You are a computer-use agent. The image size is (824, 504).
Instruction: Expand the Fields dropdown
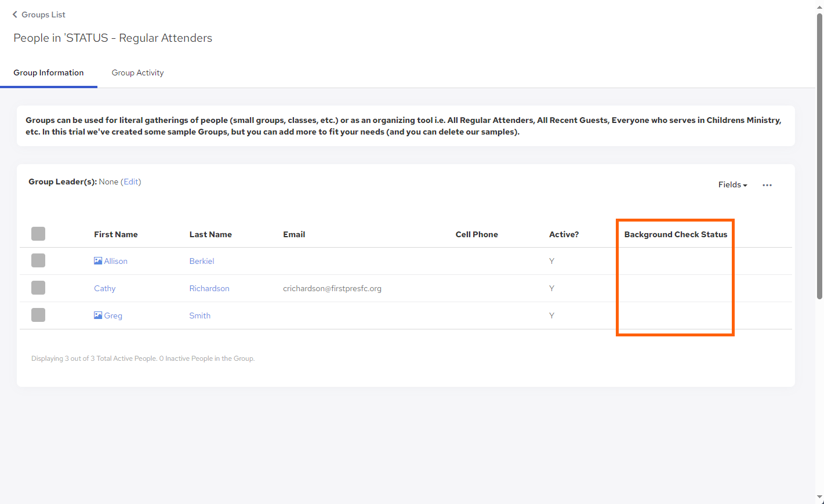[x=732, y=185]
